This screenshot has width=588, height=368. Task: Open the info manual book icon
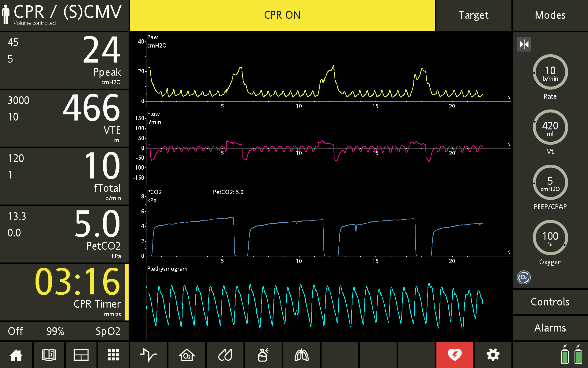coord(49,355)
